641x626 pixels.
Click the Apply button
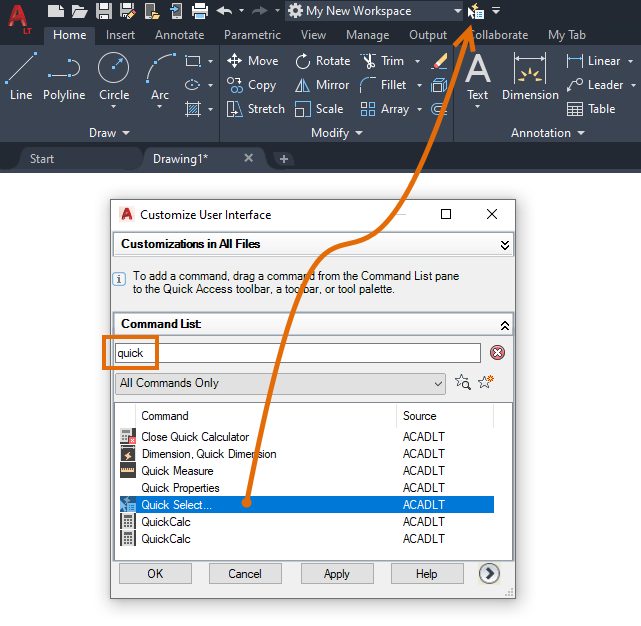click(337, 574)
